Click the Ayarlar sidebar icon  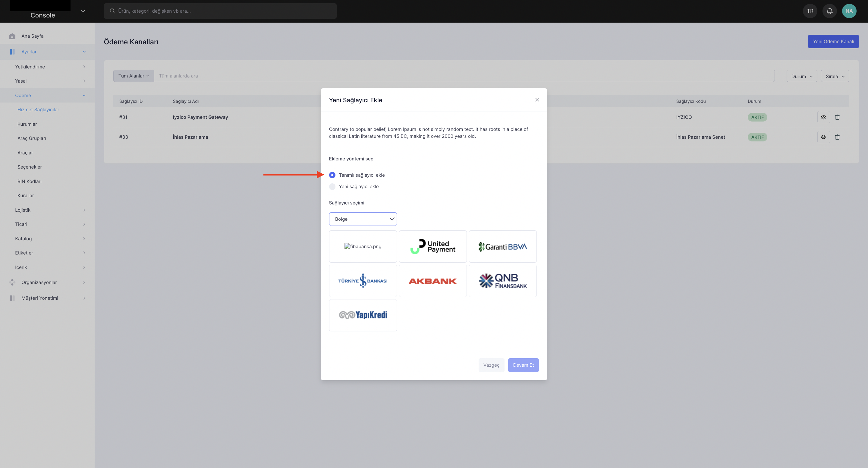(12, 52)
